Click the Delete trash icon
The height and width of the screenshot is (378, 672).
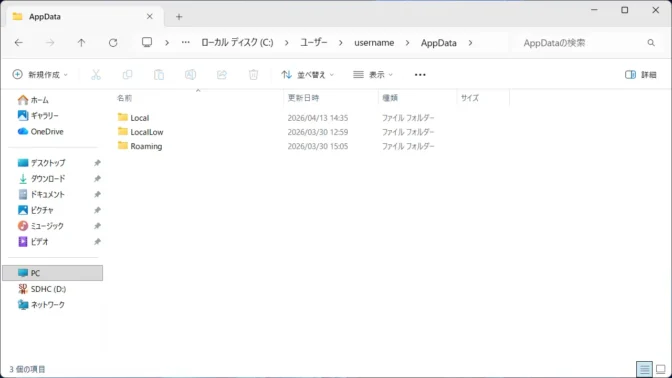click(253, 75)
